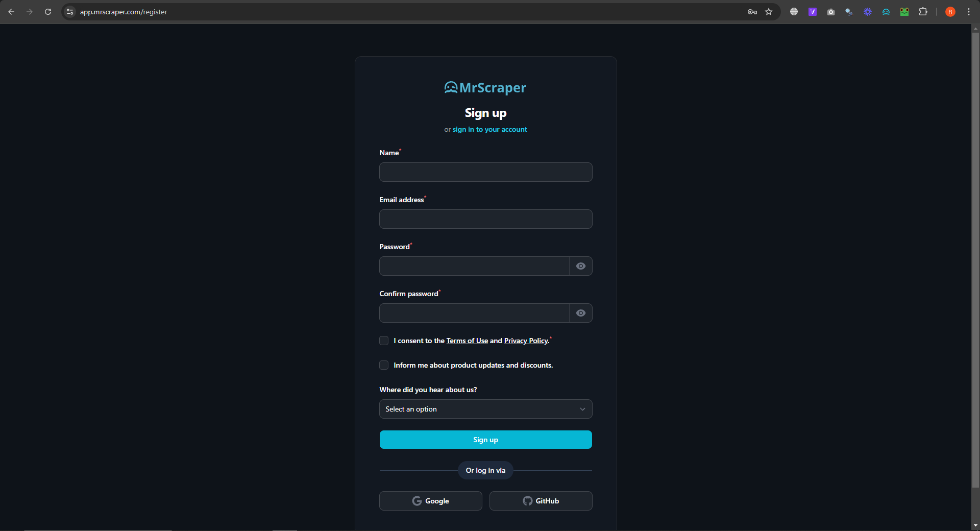Go back using the browser back arrow
The image size is (980, 531).
coord(11,12)
